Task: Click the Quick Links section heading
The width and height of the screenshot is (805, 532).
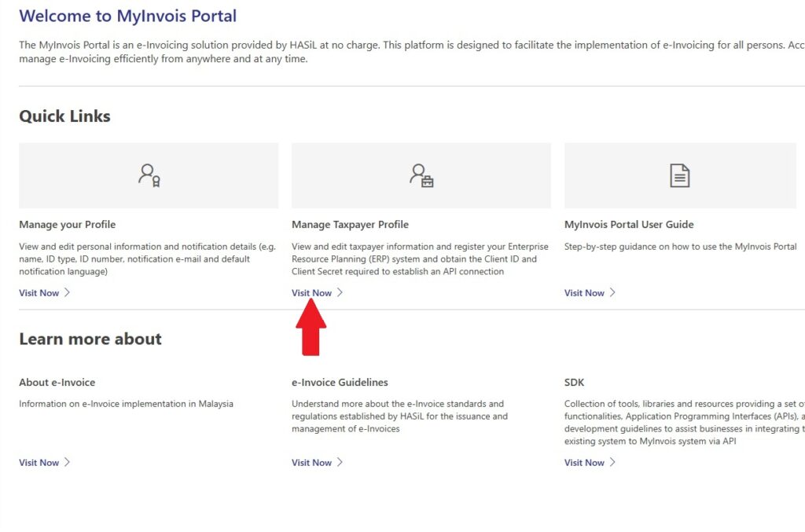Action: [64, 116]
